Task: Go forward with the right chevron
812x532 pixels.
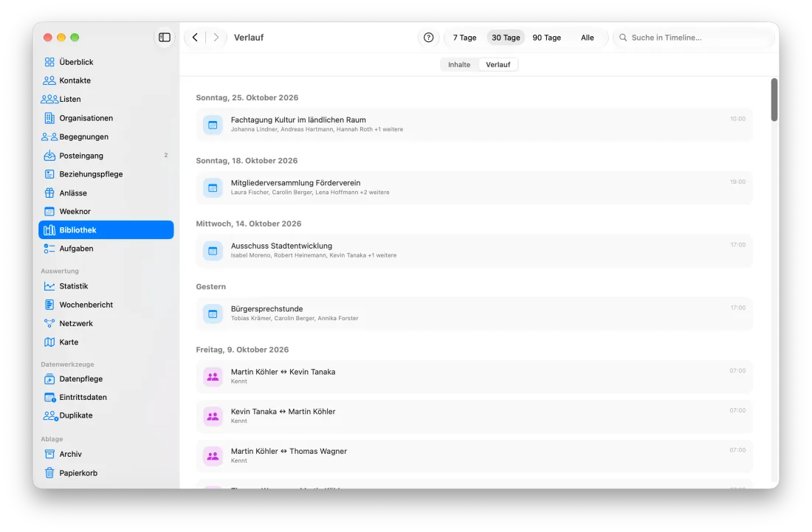Action: point(216,37)
